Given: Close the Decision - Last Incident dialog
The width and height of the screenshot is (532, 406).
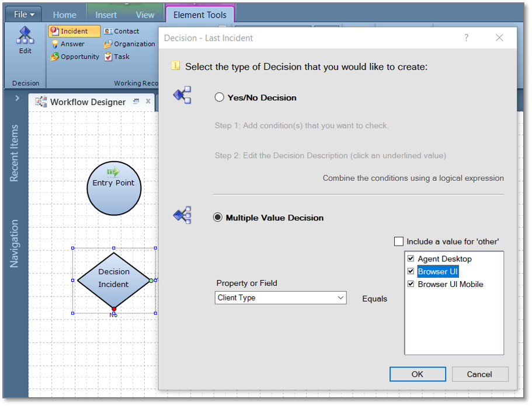Looking at the screenshot, I should [499, 37].
